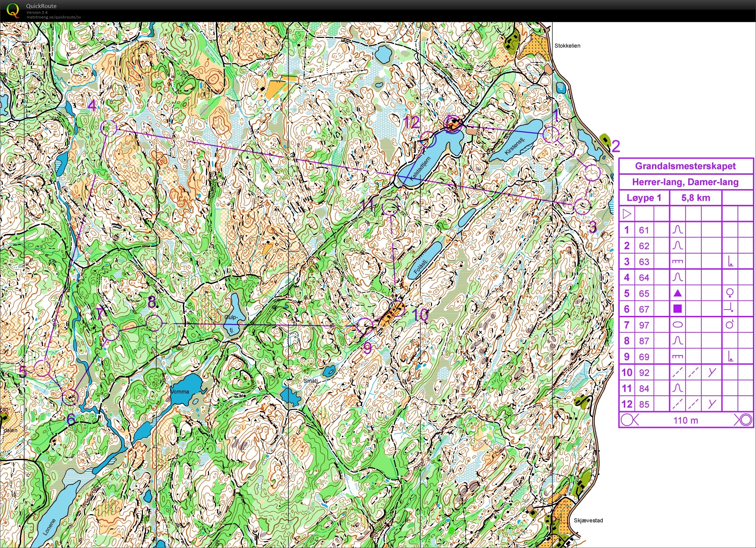Screen dimensions: 756x548
Task: Select control circle 4 on the map
Action: pyautogui.click(x=109, y=128)
